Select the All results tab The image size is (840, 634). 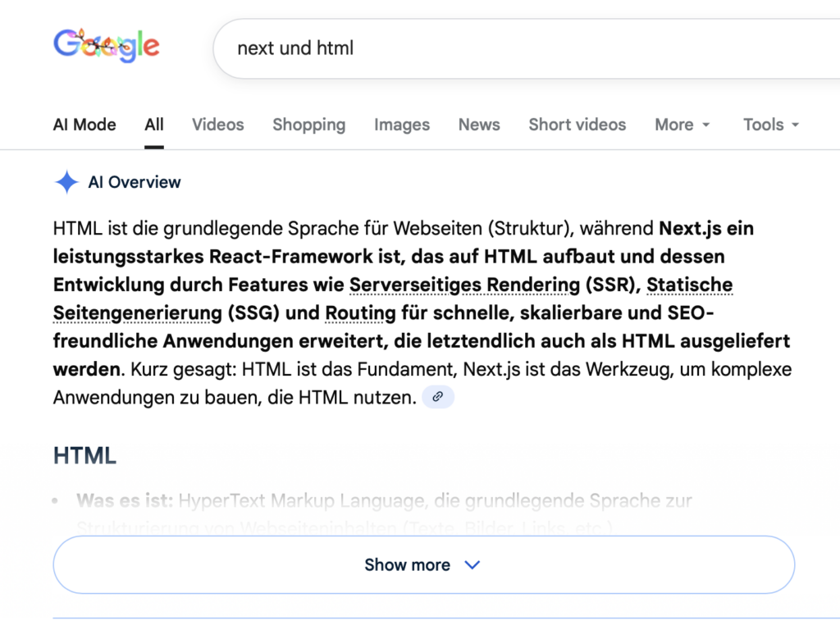[x=154, y=125]
